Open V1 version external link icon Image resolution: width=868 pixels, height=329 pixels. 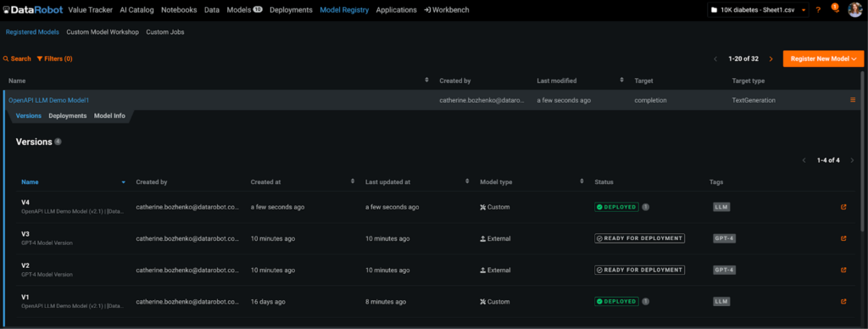click(x=843, y=302)
